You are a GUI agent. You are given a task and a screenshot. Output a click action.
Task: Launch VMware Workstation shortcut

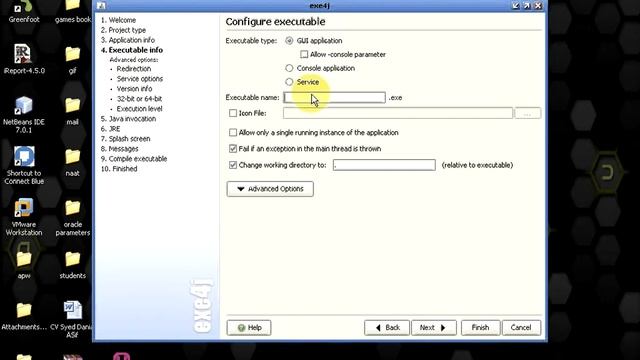24,217
